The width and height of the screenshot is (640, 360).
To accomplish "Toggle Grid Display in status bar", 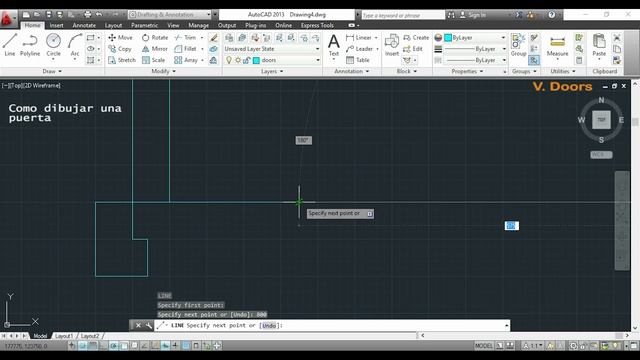I will 93,346.
